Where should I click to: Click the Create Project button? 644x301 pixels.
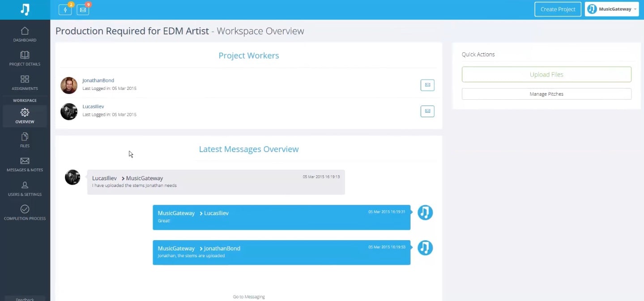[558, 9]
